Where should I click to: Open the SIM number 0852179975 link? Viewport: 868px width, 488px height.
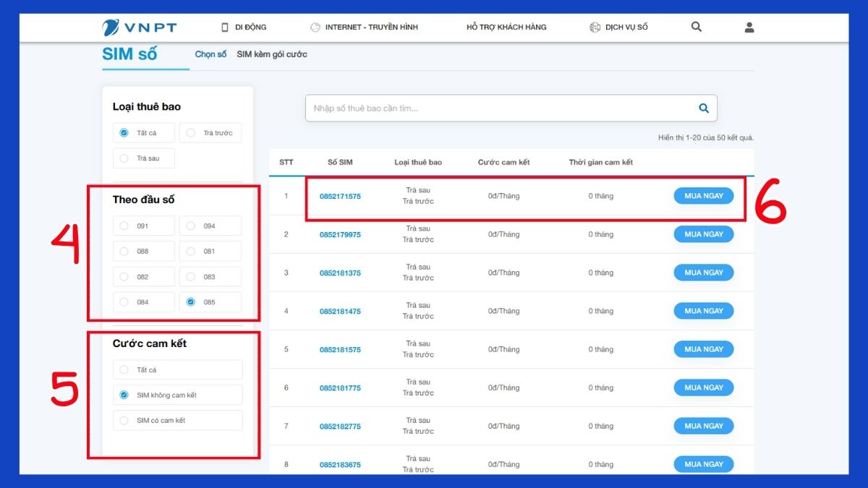point(340,235)
